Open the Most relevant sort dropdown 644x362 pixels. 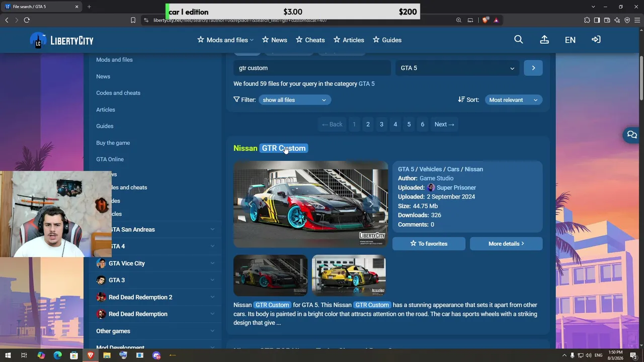pos(514,100)
